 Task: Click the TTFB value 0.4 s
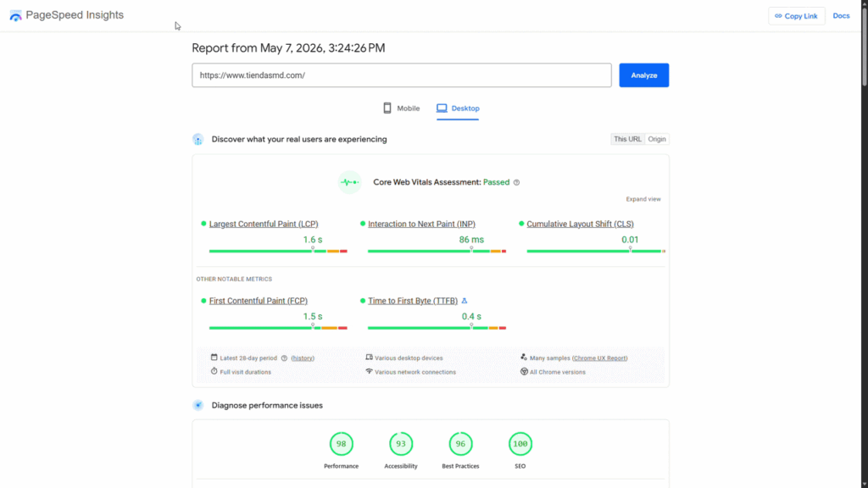coord(471,317)
